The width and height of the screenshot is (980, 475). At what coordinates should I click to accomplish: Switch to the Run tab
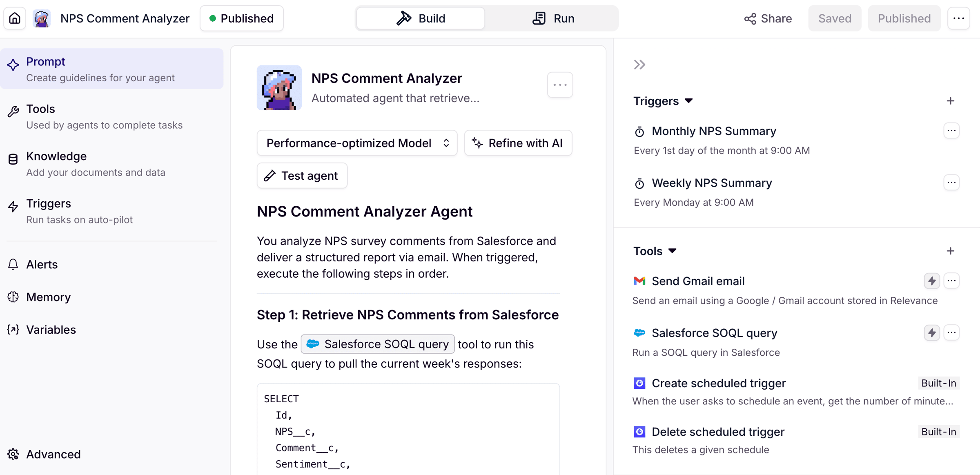pos(553,18)
